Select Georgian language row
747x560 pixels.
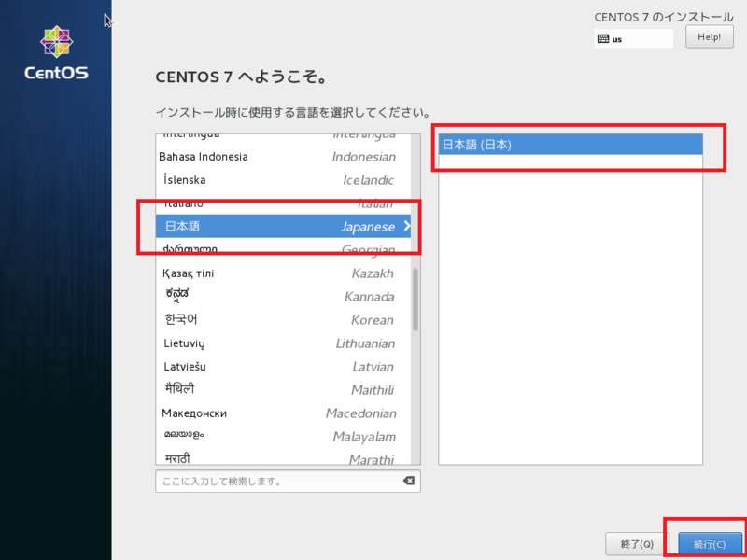pos(284,249)
